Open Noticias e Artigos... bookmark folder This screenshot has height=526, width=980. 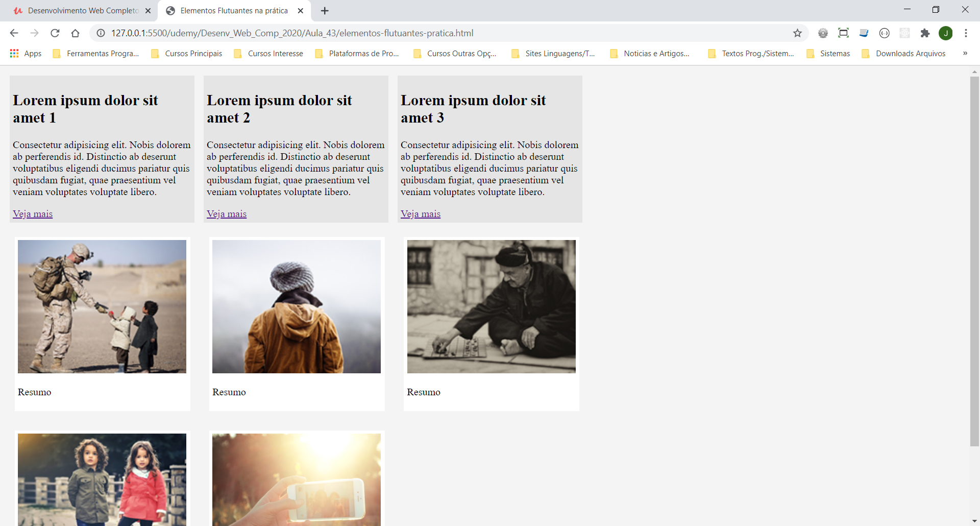tap(650, 54)
